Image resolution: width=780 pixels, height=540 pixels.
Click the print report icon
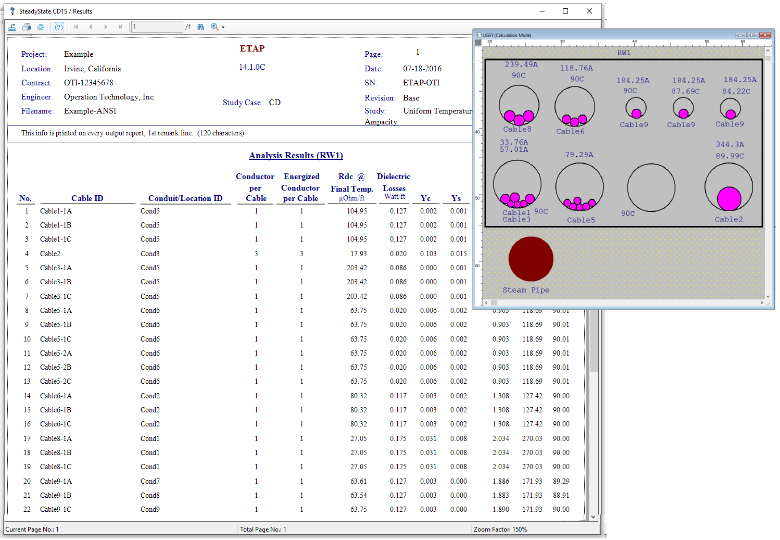point(25,27)
